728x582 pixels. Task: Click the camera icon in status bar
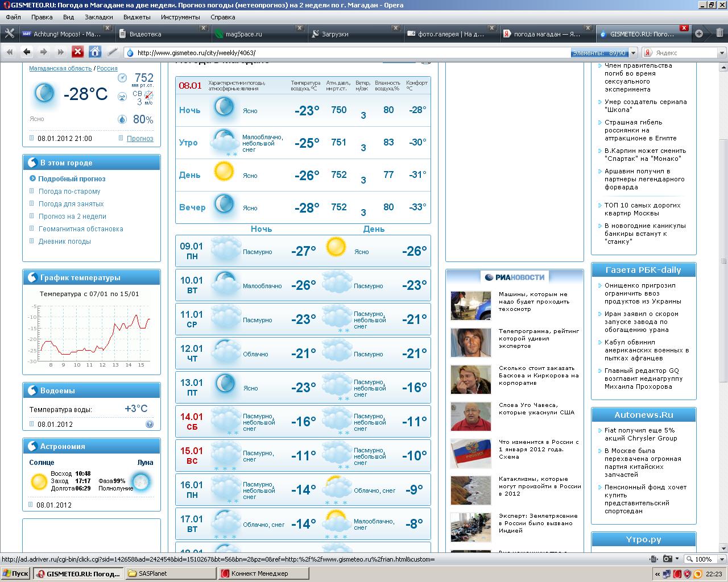pyautogui.click(x=667, y=559)
